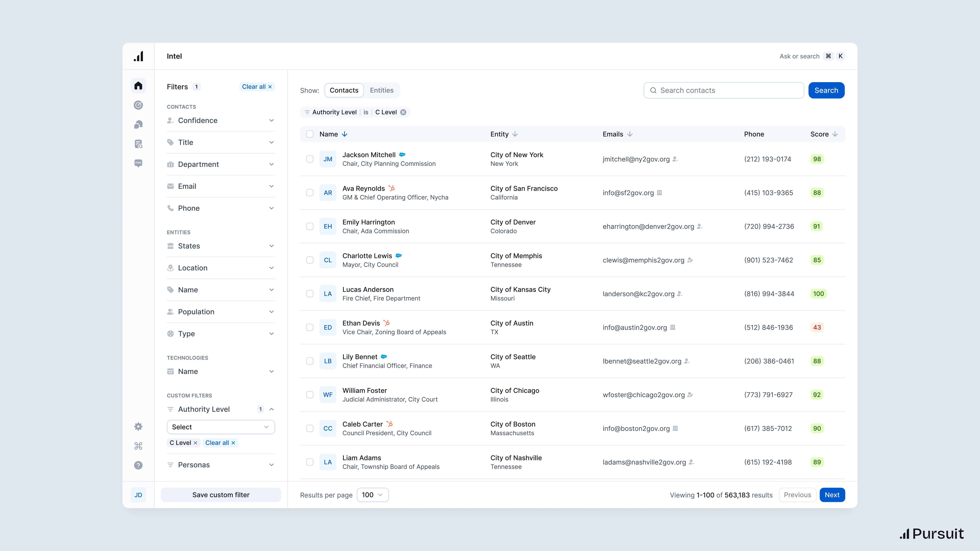Image resolution: width=980 pixels, height=551 pixels.
Task: Open settings gear in left sidebar
Action: point(138,426)
